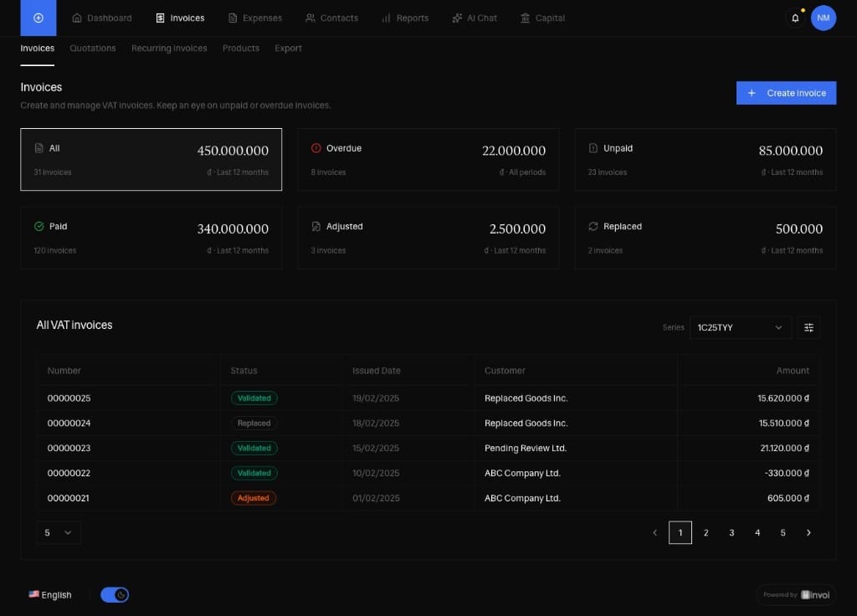Click the blue plus quick-create icon

pos(38,18)
